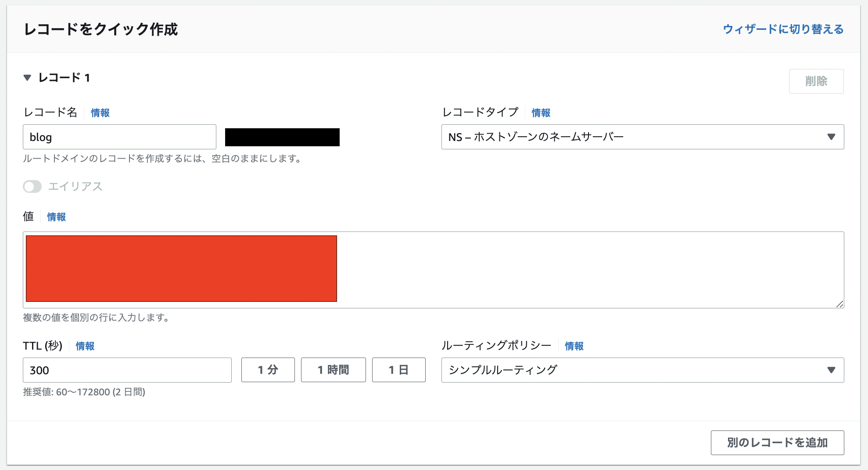
Task: Set TTL with the 1 時間 button
Action: pos(333,370)
